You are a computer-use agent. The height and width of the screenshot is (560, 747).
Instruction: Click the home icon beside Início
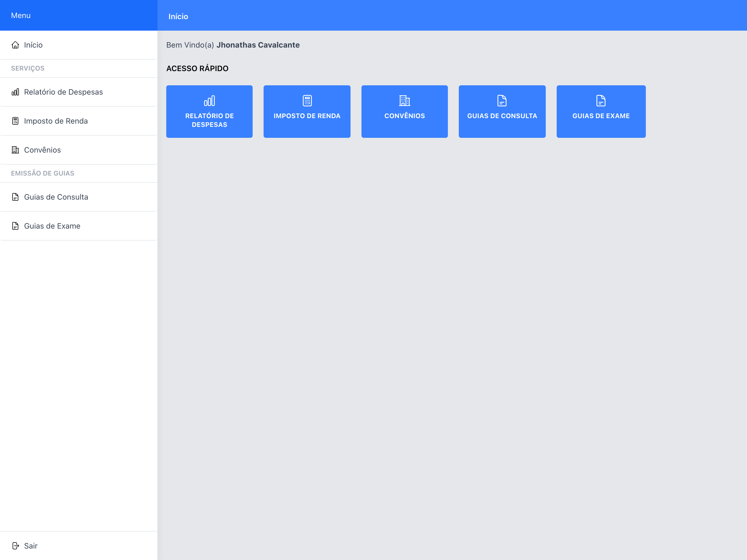pos(15,45)
